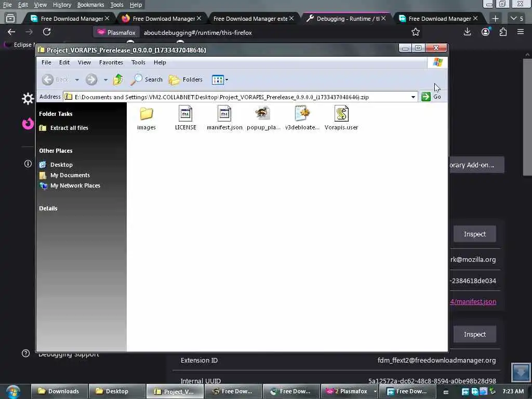Click the Explorer Forward arrow button
The width and height of the screenshot is (532, 399).
point(91,79)
